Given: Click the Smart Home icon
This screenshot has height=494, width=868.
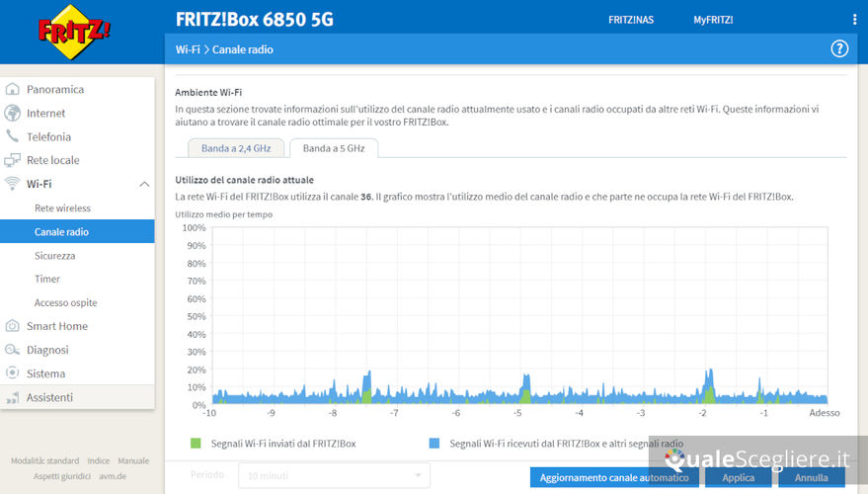Looking at the screenshot, I should 13,326.
